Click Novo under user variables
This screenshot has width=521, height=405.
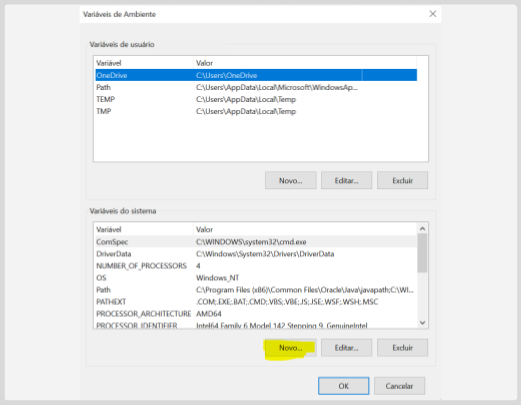[x=290, y=180]
